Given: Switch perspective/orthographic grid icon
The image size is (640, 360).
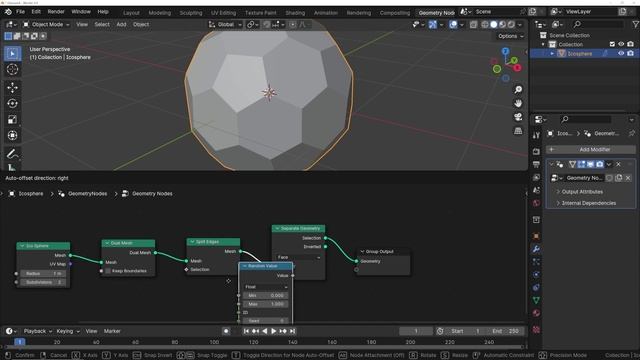Looking at the screenshot, I should point(518,131).
